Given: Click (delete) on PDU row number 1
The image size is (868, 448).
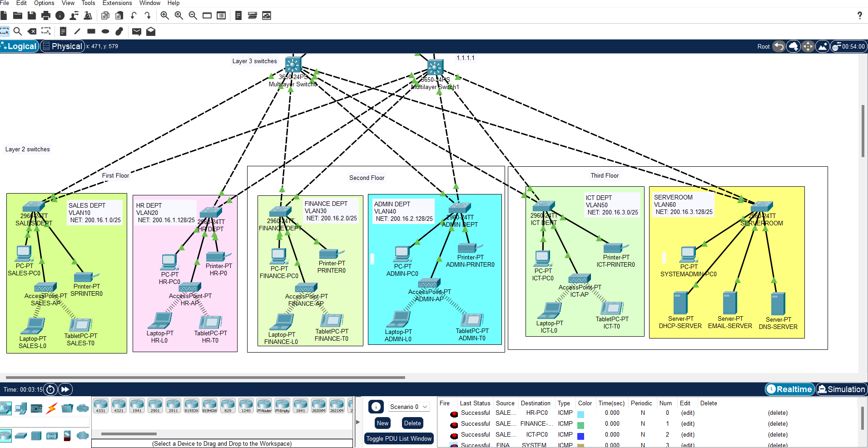Looking at the screenshot, I should tap(778, 424).
